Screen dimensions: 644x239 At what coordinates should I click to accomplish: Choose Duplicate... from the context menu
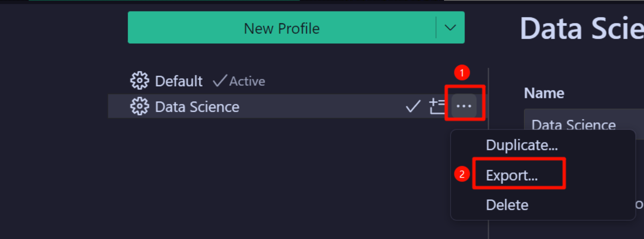[x=522, y=145]
